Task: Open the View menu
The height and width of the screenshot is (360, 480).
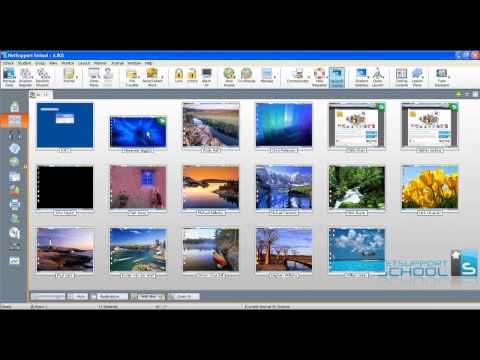Action: coord(53,63)
